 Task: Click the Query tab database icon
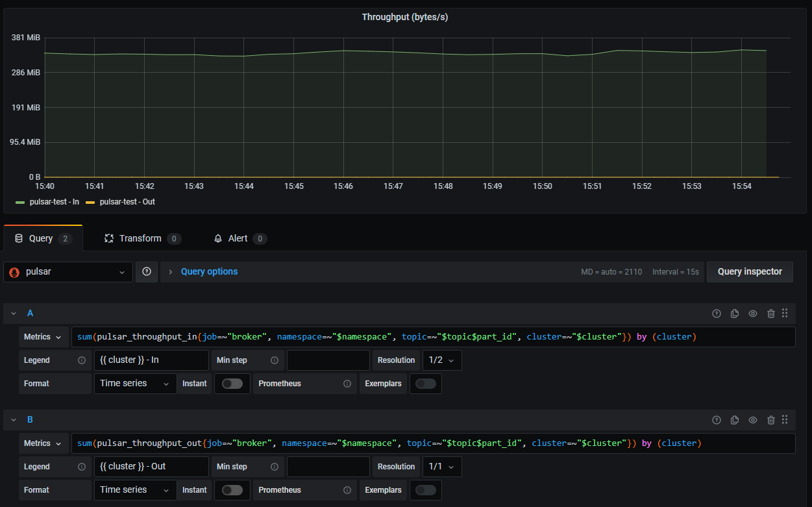19,238
